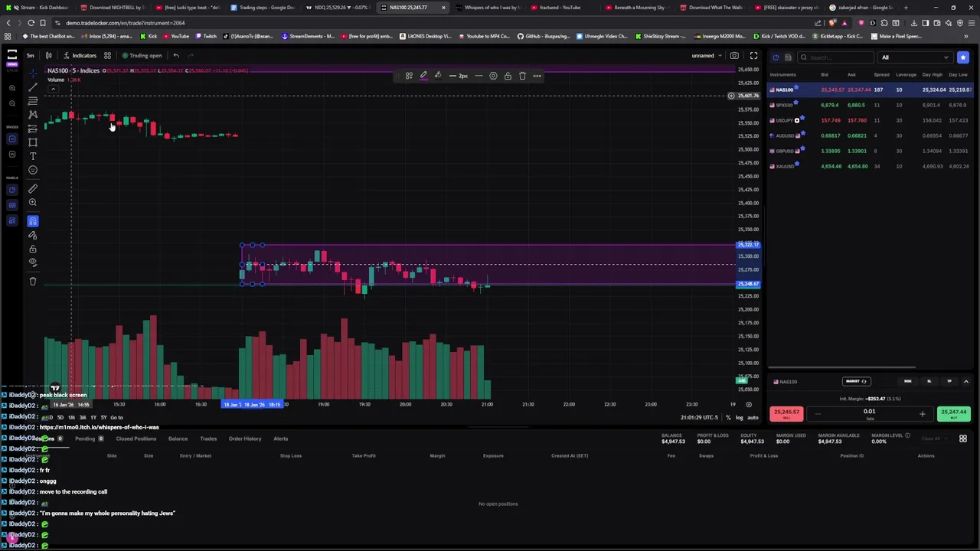Toggle the favorites star filter button
980x551 pixels.
(x=963, y=57)
